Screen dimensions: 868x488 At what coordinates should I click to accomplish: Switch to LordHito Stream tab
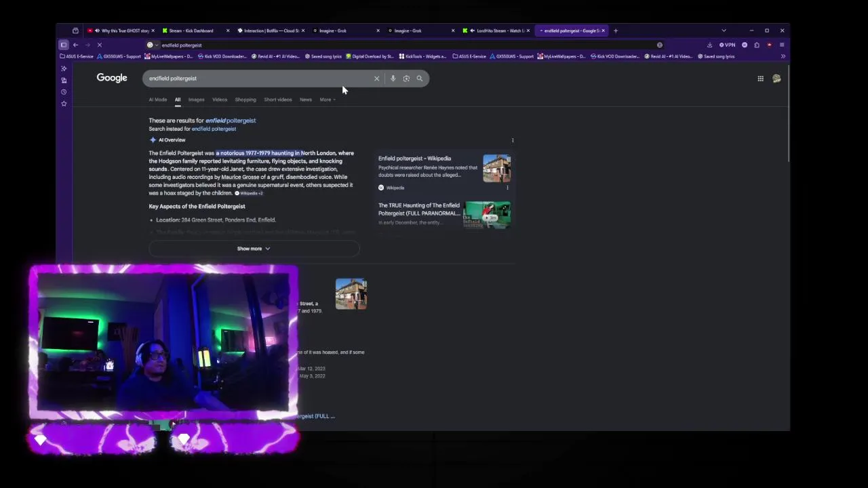coord(496,30)
